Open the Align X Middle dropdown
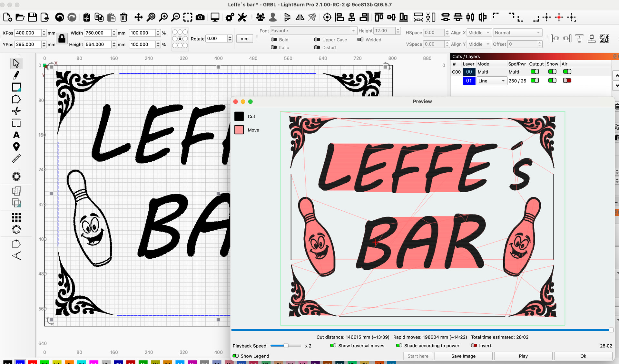Image resolution: width=619 pixels, height=364 pixels. (479, 33)
